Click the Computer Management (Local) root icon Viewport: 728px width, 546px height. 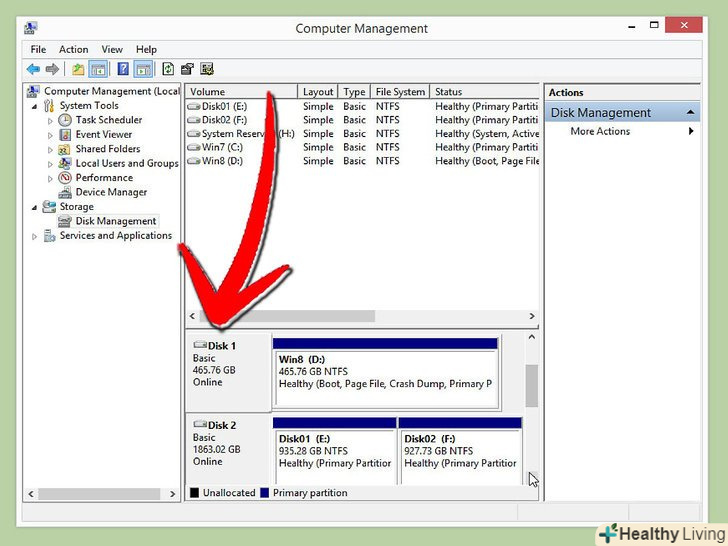click(32, 91)
